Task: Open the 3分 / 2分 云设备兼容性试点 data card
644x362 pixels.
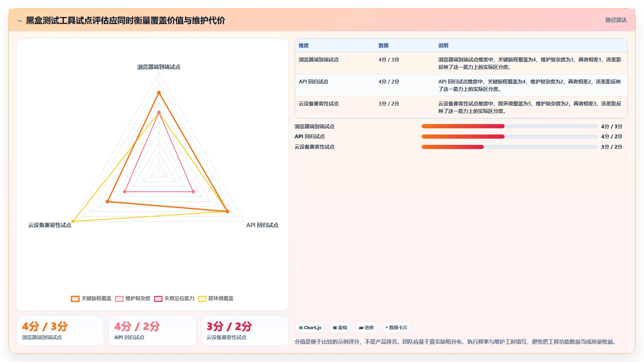Action: [244, 330]
